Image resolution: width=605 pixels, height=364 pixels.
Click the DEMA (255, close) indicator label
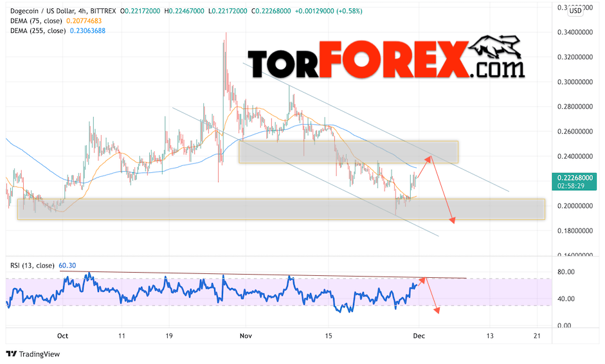pos(38,31)
